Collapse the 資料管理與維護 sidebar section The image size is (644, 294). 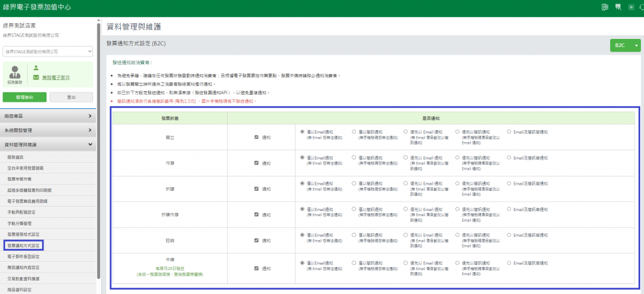(48, 144)
